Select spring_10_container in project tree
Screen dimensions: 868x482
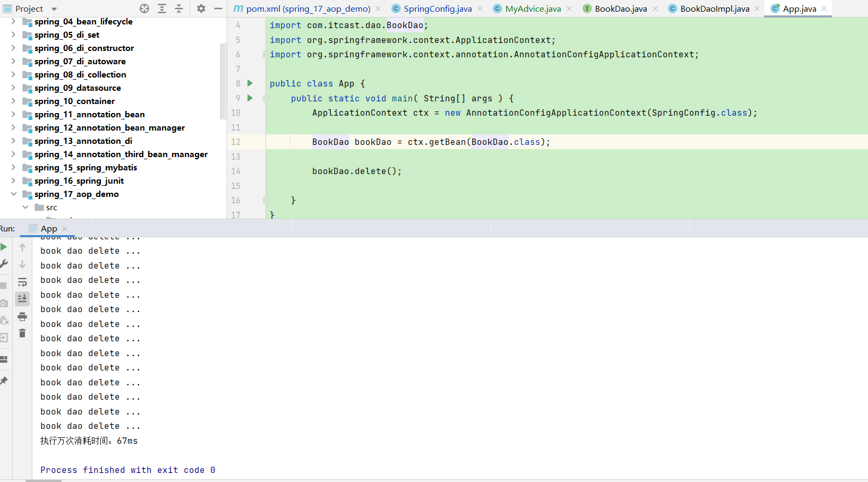[74, 101]
